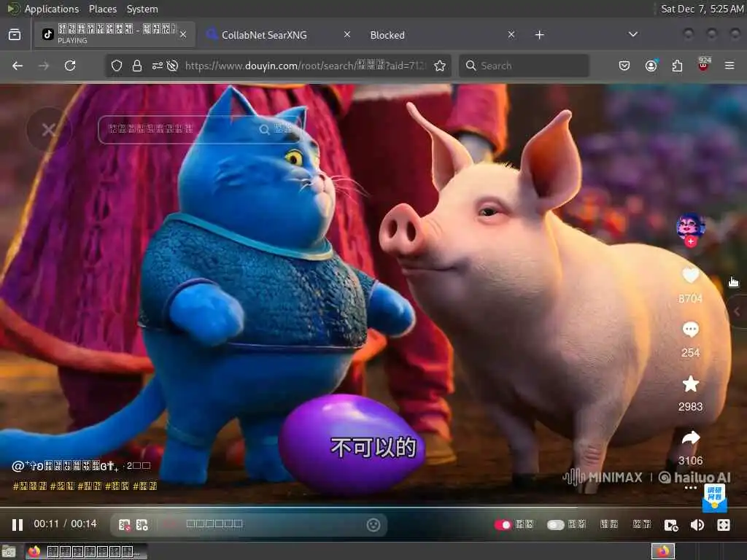Open the emoji picker smiley icon
The height and width of the screenshot is (560, 747).
(373, 525)
